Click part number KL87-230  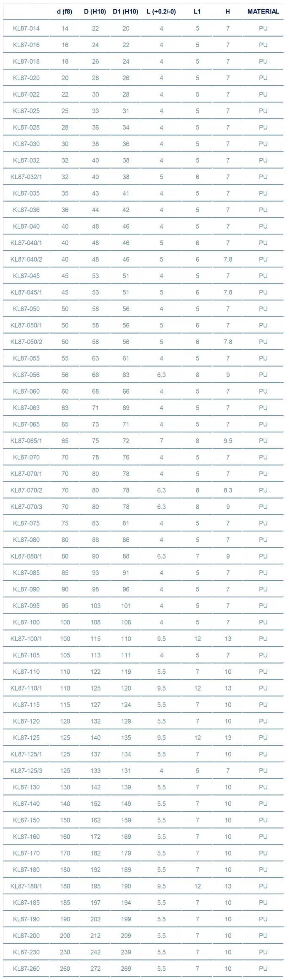pos(26,952)
